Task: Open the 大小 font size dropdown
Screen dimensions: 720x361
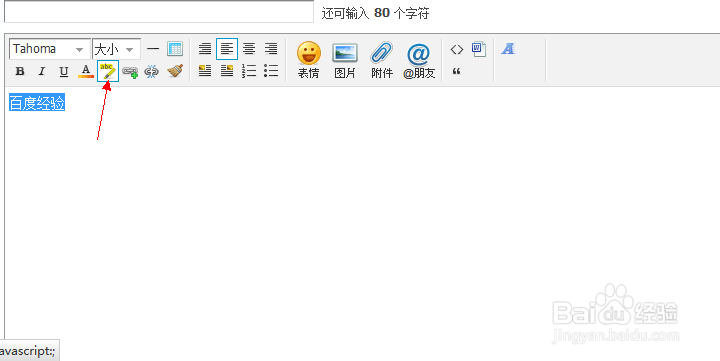Action: (x=116, y=49)
